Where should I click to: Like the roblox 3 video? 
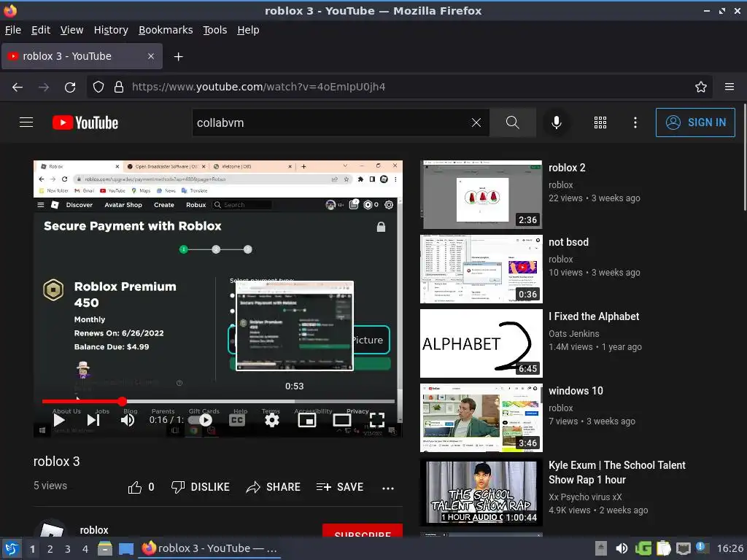point(141,487)
